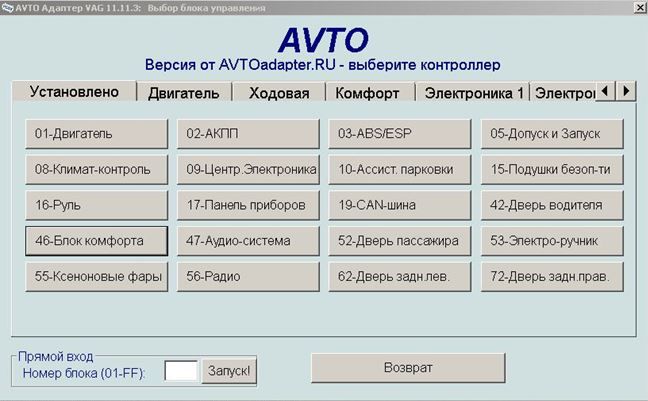Image resolution: width=648 pixels, height=401 pixels.
Task: Select 42-Дверь водителя unit
Action: [552, 205]
